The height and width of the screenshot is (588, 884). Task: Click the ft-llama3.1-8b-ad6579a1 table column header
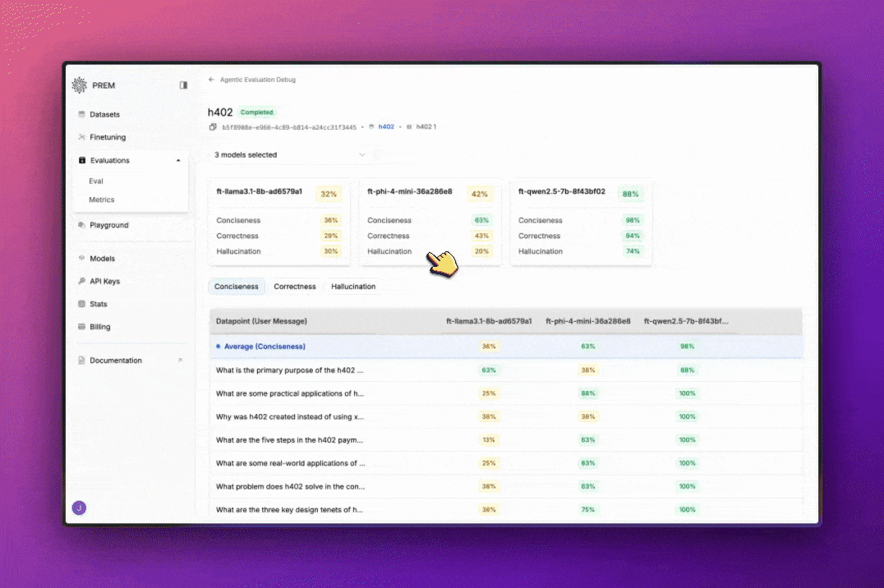pyautogui.click(x=489, y=321)
